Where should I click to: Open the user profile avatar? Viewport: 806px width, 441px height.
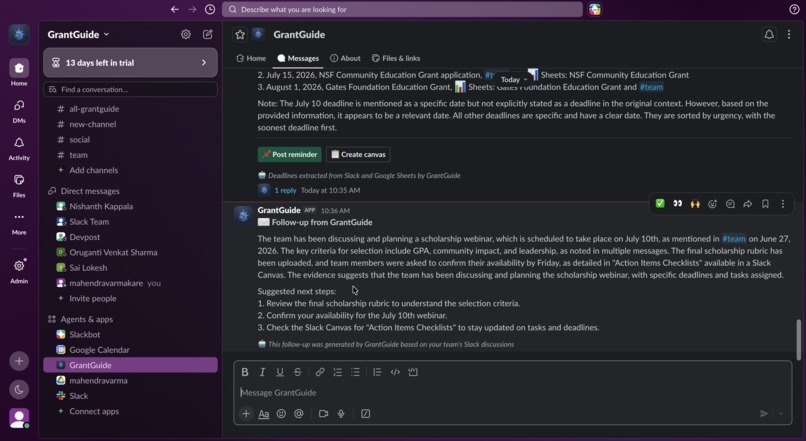(x=19, y=418)
